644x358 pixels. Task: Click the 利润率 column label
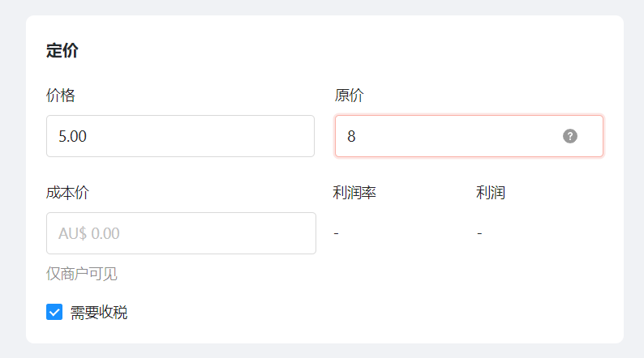354,193
